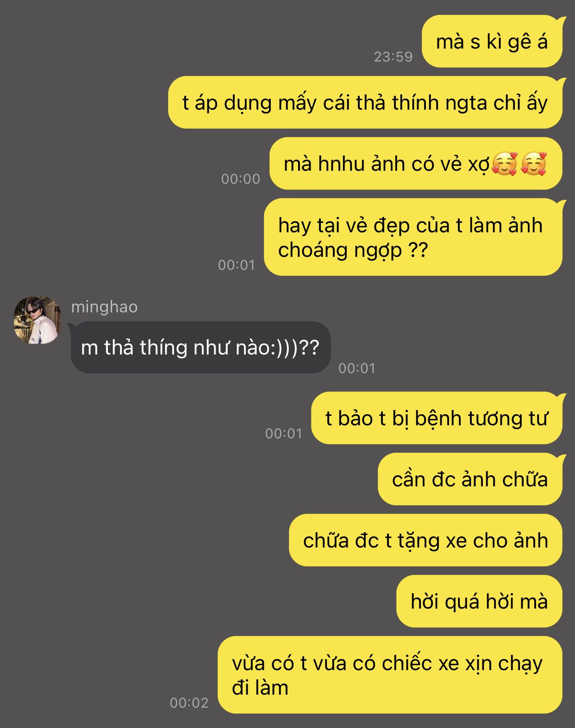The image size is (575, 728).
Task: Click the 00:01 timestamp beside 'bệnh tương tư'
Action: pos(284,433)
